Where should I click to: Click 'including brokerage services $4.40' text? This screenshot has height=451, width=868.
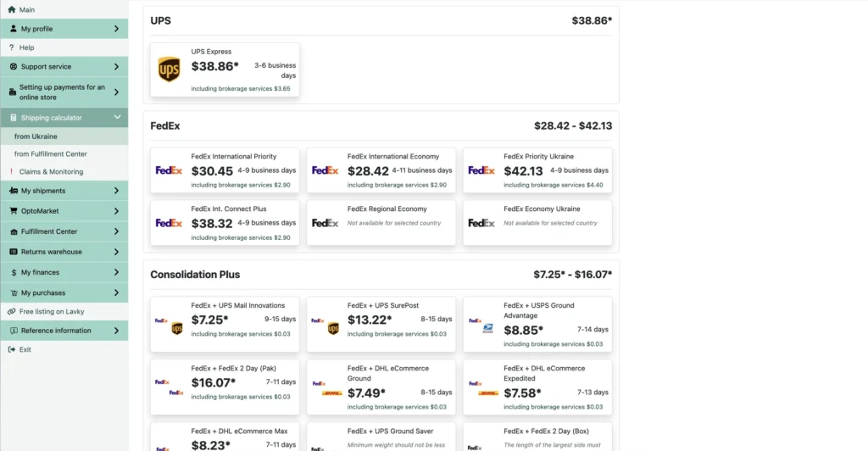coord(553,185)
